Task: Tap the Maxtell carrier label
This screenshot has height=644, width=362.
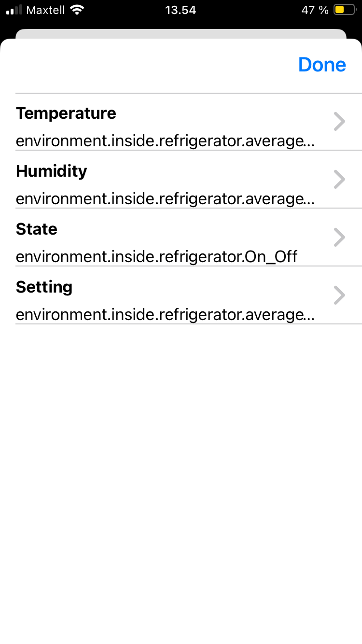Action: pos(46,10)
